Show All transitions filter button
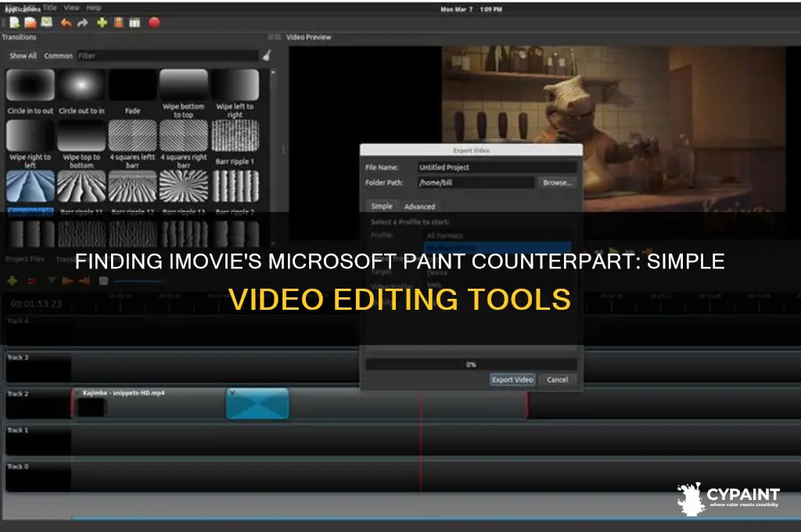 (x=23, y=56)
